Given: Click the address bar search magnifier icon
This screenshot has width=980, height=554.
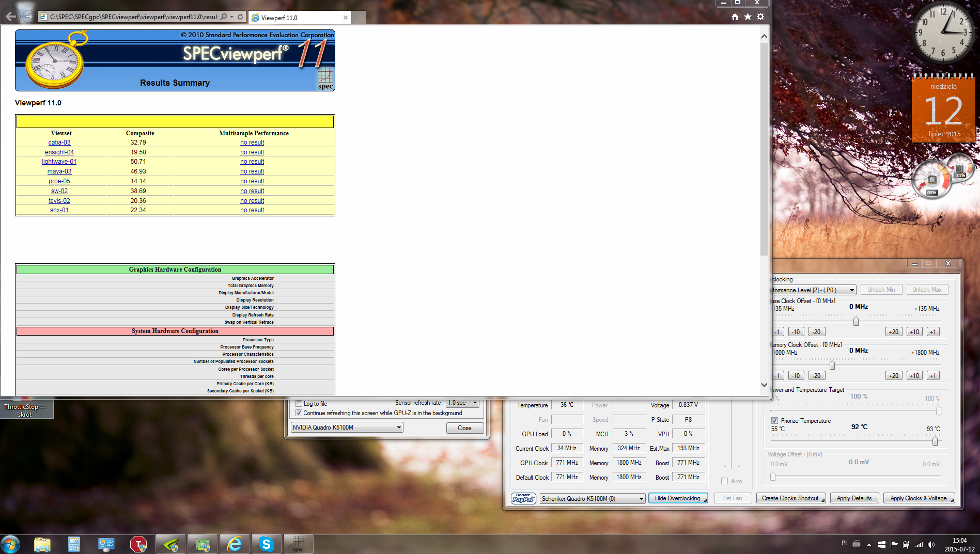Looking at the screenshot, I should [224, 17].
